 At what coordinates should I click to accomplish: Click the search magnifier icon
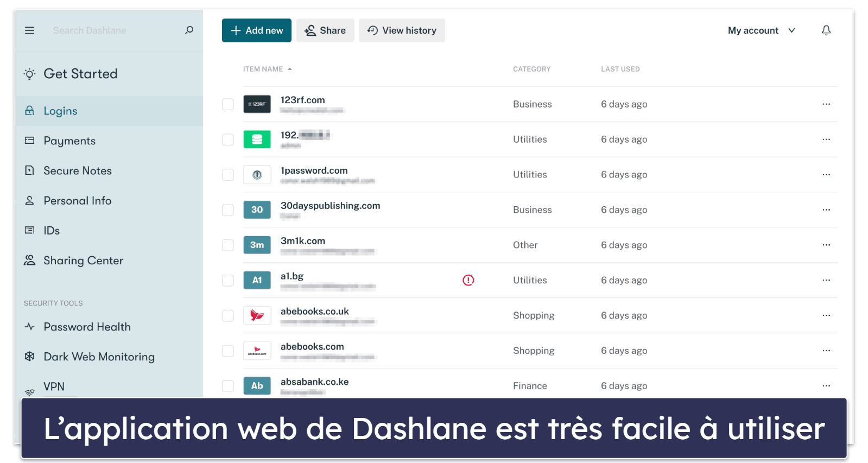tap(189, 30)
